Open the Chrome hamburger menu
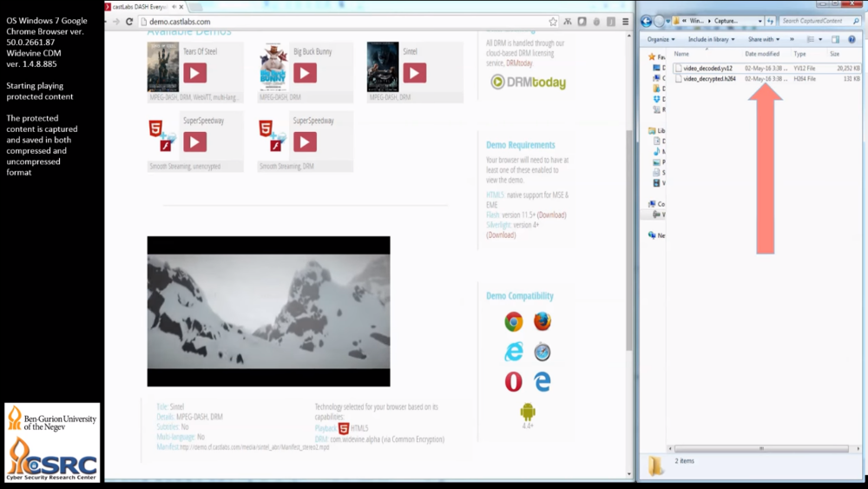The image size is (868, 489). tap(625, 22)
